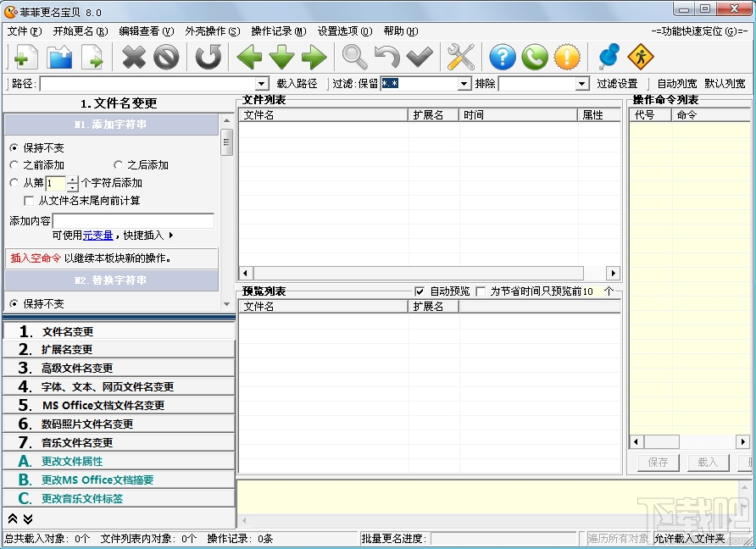Open the 开始更名 (R) menu
Screen dimensions: 756x549
coord(80,30)
